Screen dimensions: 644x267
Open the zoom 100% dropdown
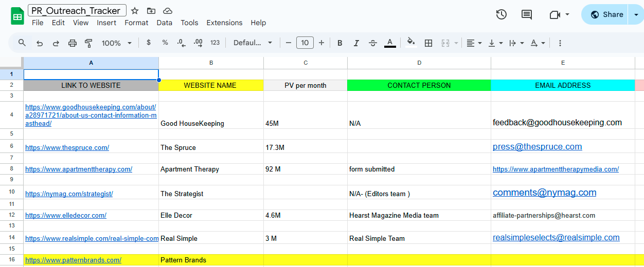click(x=117, y=43)
